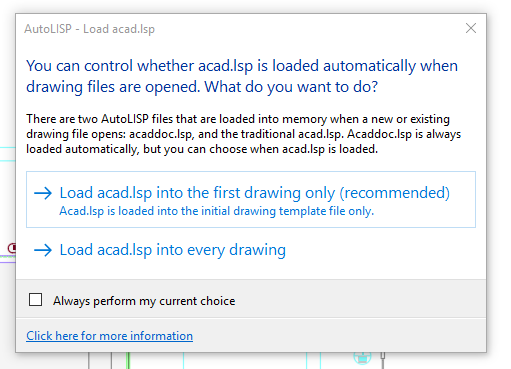Click the AutoLISP - Load acad.lsp title bar text
511x369 pixels.
click(89, 29)
